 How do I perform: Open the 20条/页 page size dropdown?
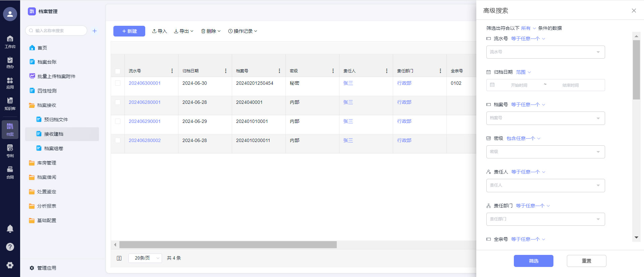[145, 258]
